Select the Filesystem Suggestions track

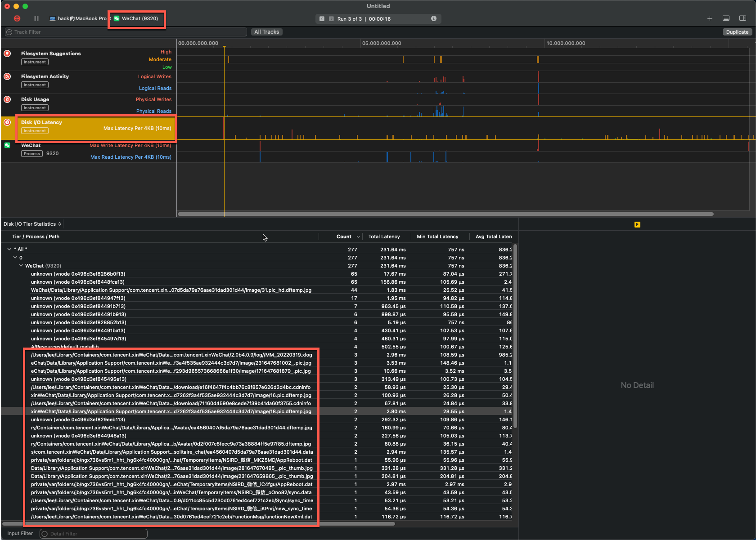(x=89, y=59)
